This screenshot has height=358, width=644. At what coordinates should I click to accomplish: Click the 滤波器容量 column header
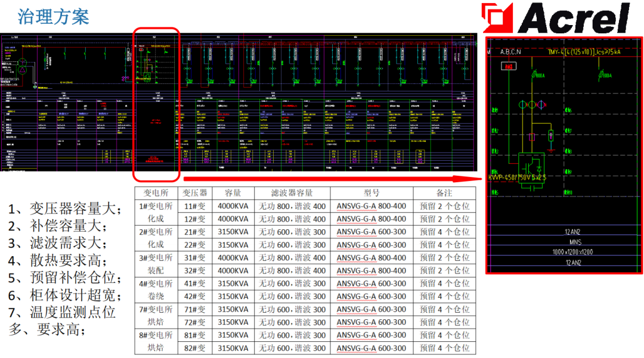292,193
